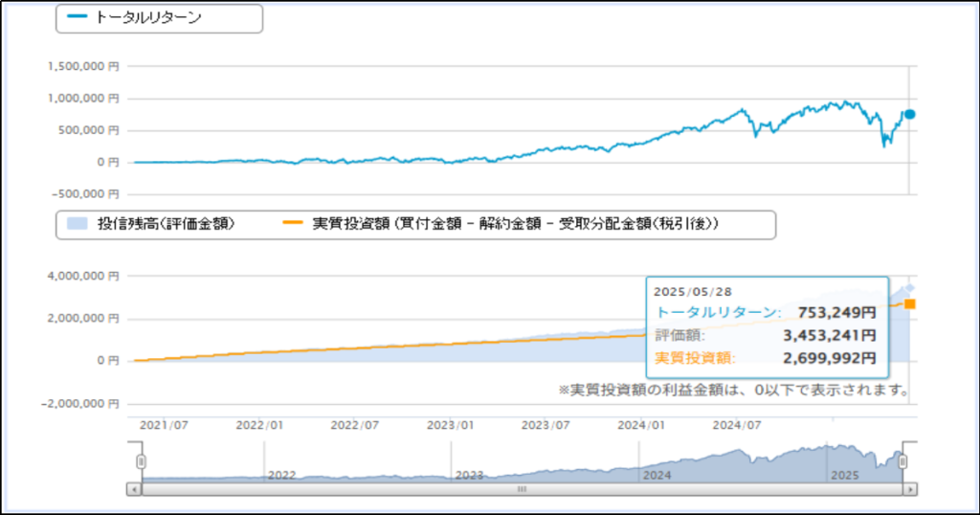The image size is (980, 515).
Task: Click the 2022/07 x-axis label
Action: click(355, 425)
